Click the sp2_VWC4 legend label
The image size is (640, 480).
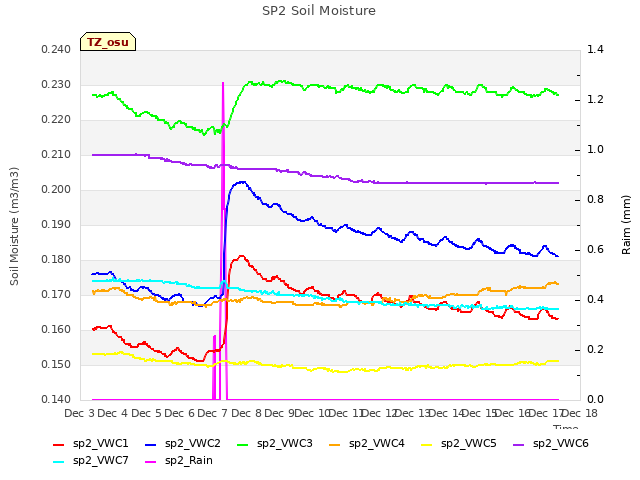point(377,443)
